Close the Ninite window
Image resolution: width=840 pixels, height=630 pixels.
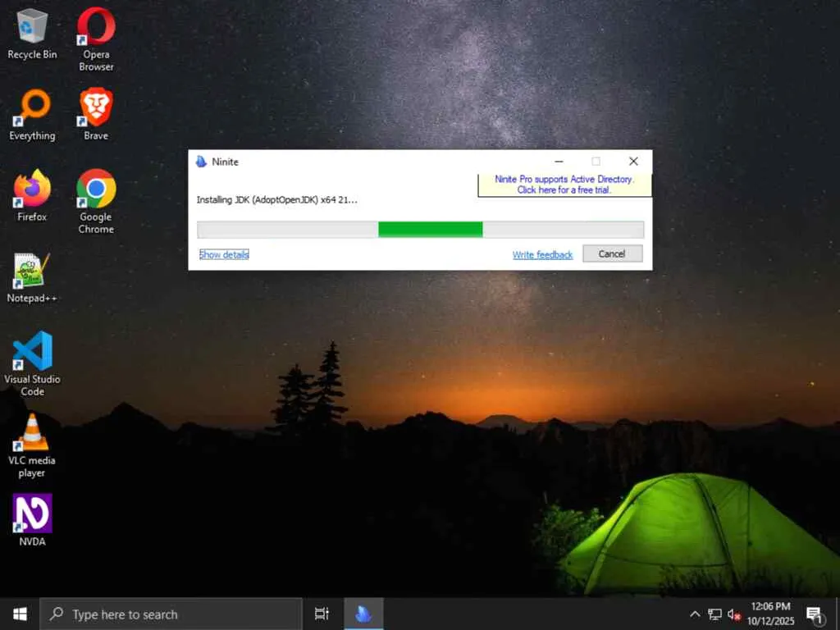tap(633, 162)
